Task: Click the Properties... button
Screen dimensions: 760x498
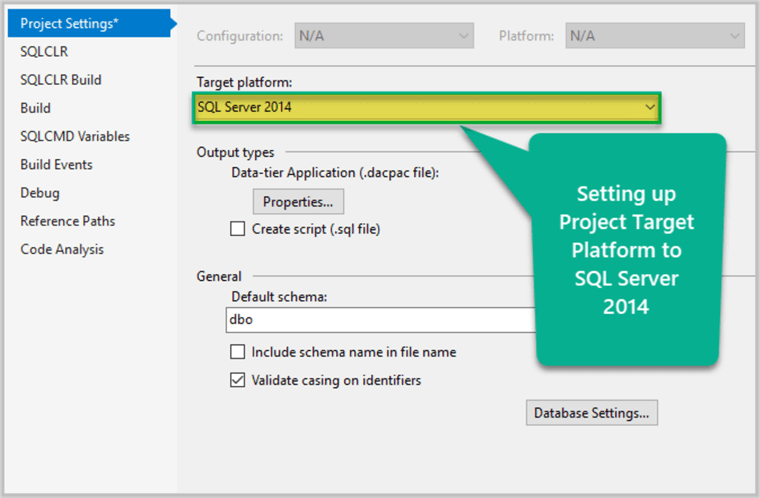Action: (298, 202)
